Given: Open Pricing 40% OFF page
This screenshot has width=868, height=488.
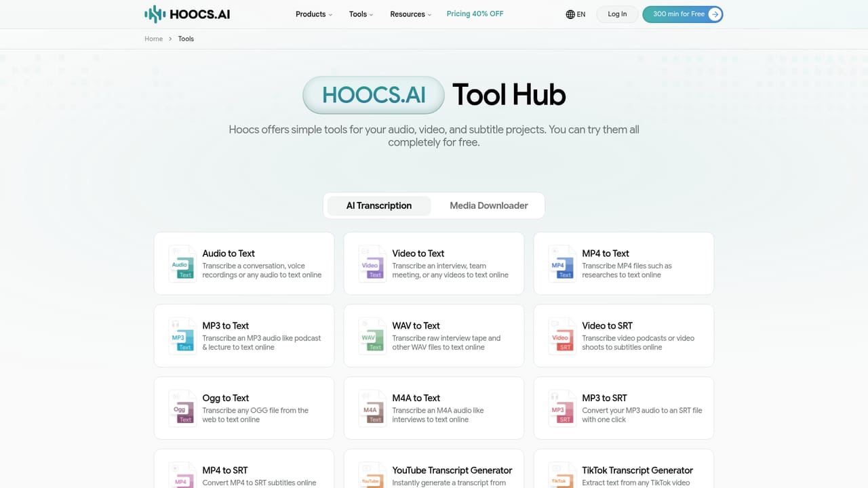Looking at the screenshot, I should click(475, 14).
